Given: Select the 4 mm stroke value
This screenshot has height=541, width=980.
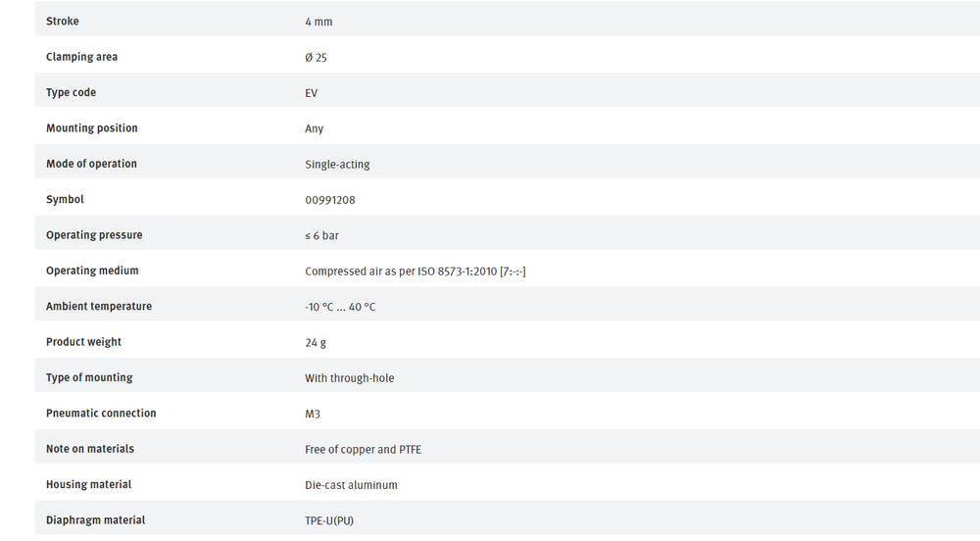Looking at the screenshot, I should tap(318, 22).
